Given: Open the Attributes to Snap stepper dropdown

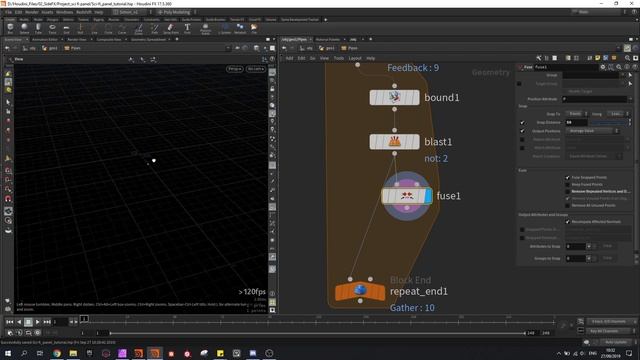Looking at the screenshot, I should [x=589, y=246].
